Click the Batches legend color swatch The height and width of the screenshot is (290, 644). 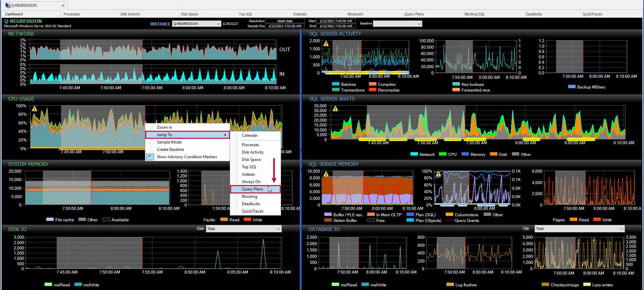336,84
